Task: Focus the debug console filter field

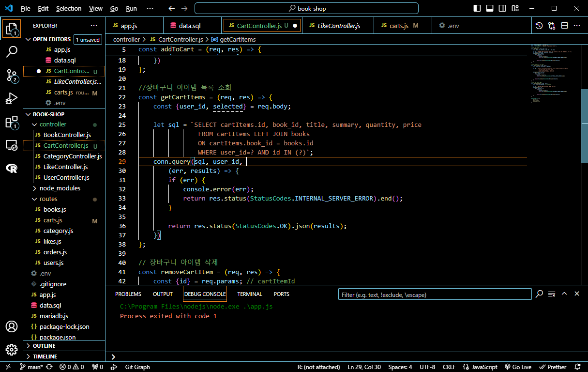Action: 434,294
